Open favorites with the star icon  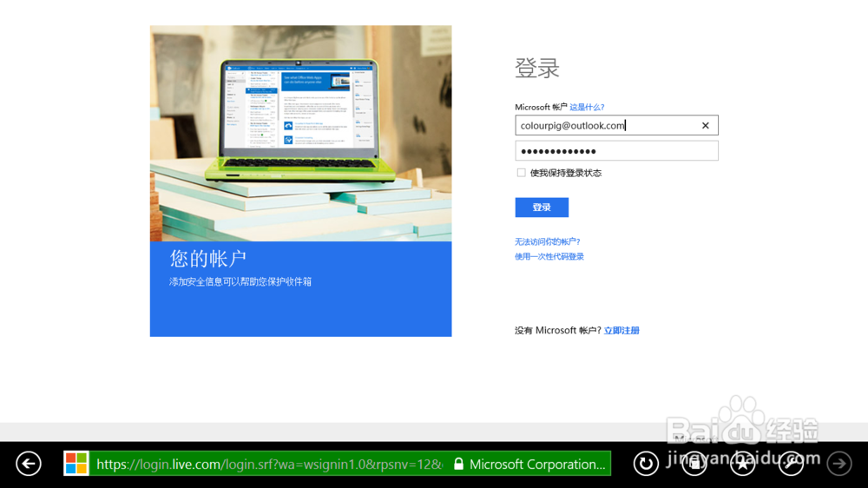click(x=742, y=464)
